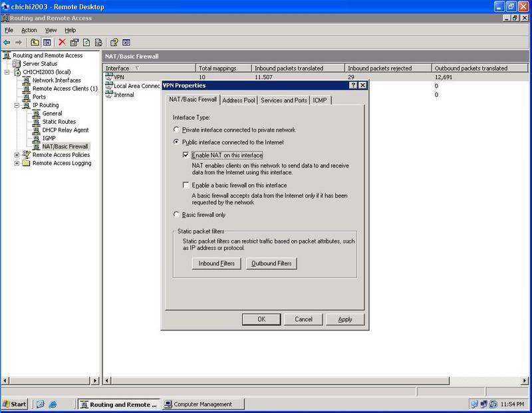Click the Export List toolbar icon
This screenshot has height=413, width=532.
98,43
